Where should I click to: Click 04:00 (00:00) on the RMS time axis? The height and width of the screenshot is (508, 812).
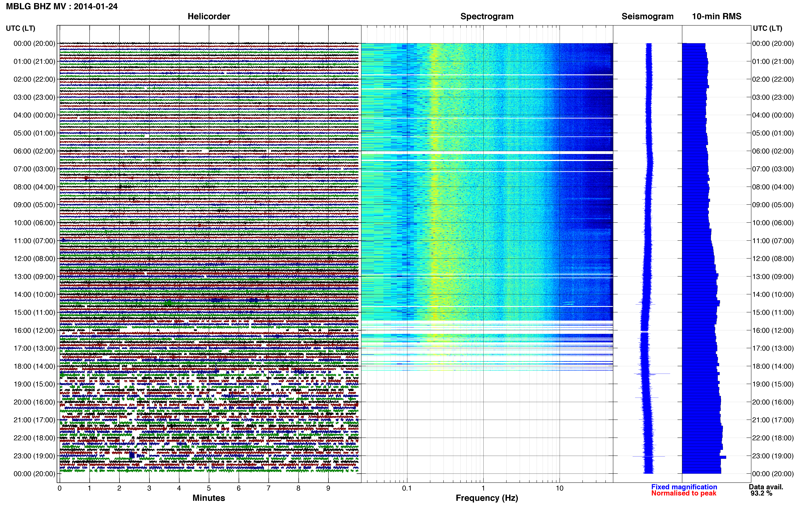(773, 115)
